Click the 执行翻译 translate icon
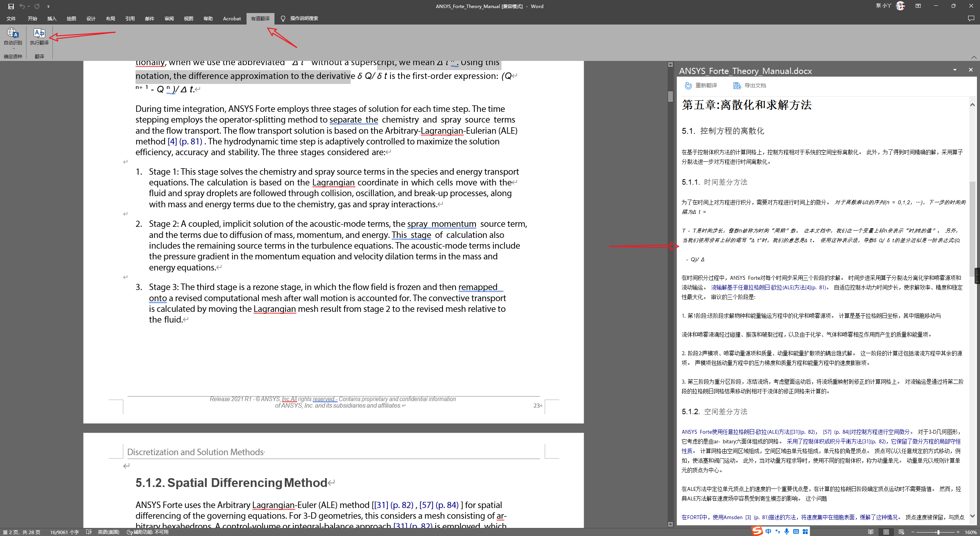The image size is (980, 536). tap(39, 33)
